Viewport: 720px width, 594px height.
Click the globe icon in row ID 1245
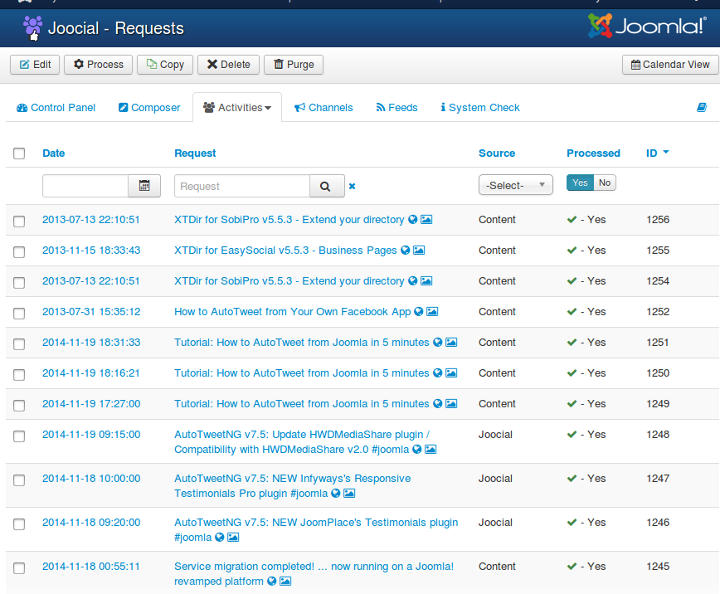[x=272, y=582]
